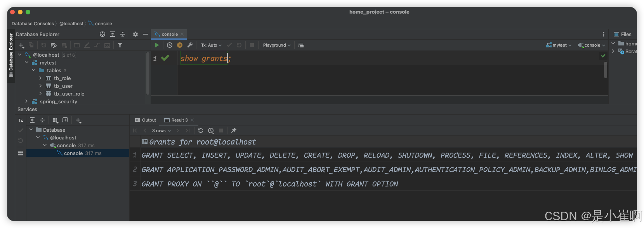The height and width of the screenshot is (228, 644).
Task: Click the green checkmark in editor gutter
Action: click(165, 58)
